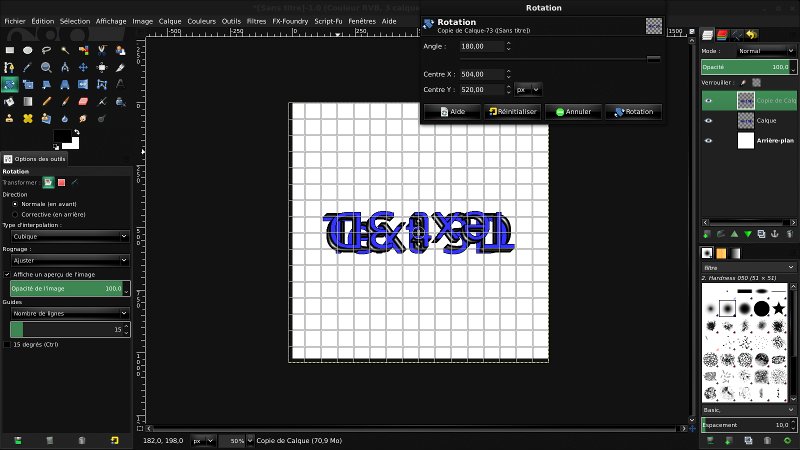Screen dimensions: 800x450
Task: Select the Move tool
Action: pyautogui.click(x=83, y=67)
